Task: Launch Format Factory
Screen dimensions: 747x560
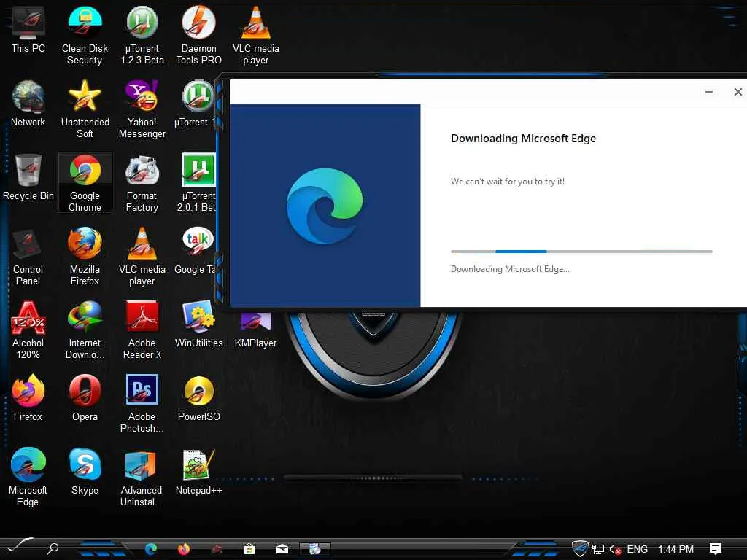Action: coord(142,183)
